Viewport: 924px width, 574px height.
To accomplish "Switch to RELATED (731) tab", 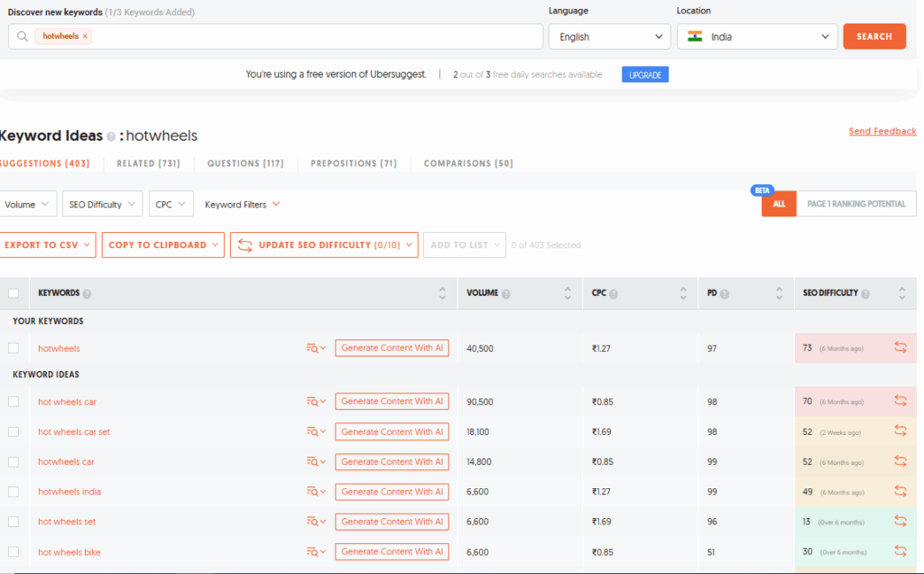I will click(149, 163).
